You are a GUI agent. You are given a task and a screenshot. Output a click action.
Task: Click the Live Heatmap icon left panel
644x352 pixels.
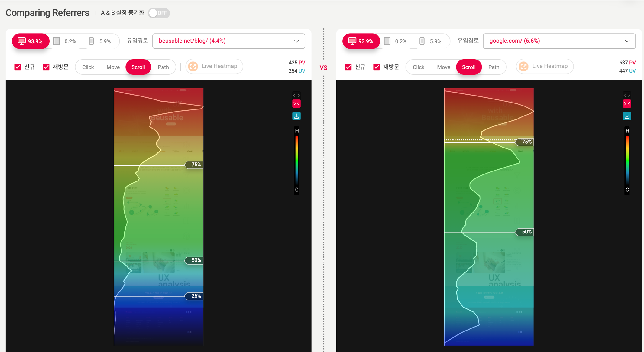(194, 66)
